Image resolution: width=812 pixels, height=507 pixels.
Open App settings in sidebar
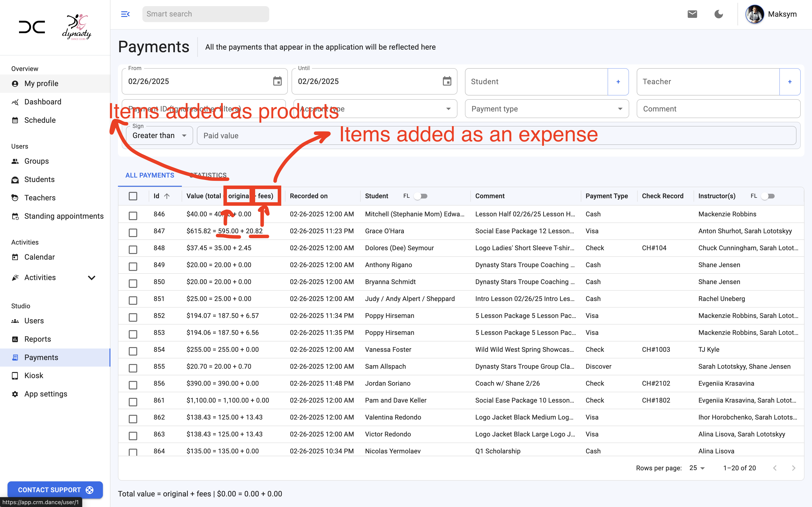pyautogui.click(x=55, y=394)
